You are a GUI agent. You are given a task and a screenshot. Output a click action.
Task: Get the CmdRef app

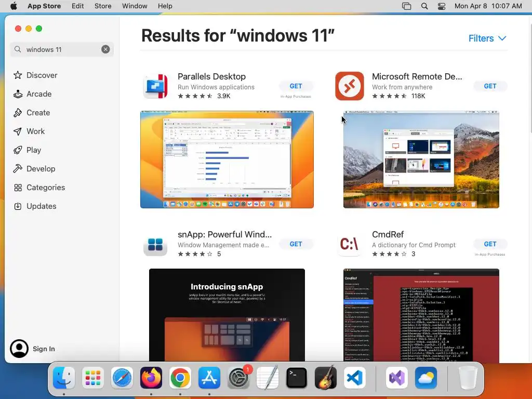pos(490,244)
